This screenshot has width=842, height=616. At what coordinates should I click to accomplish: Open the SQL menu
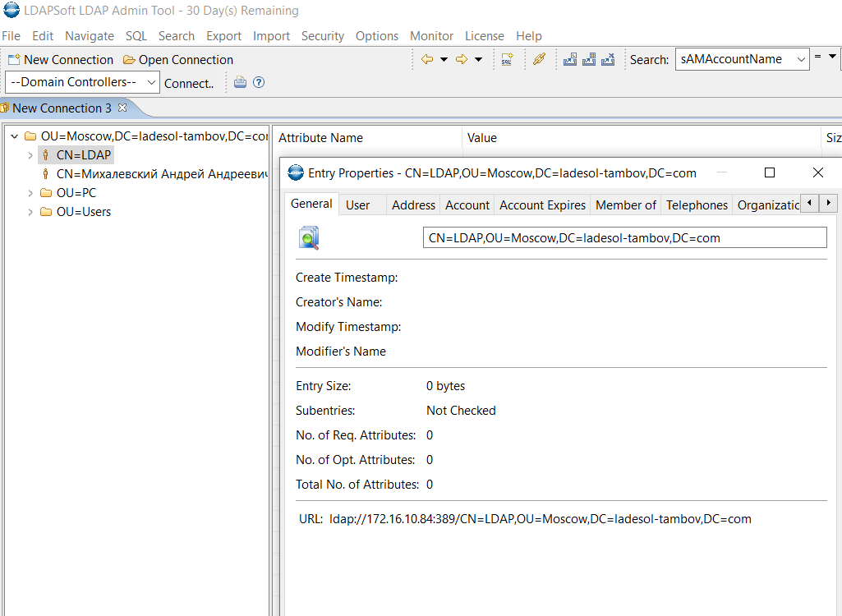pyautogui.click(x=136, y=36)
